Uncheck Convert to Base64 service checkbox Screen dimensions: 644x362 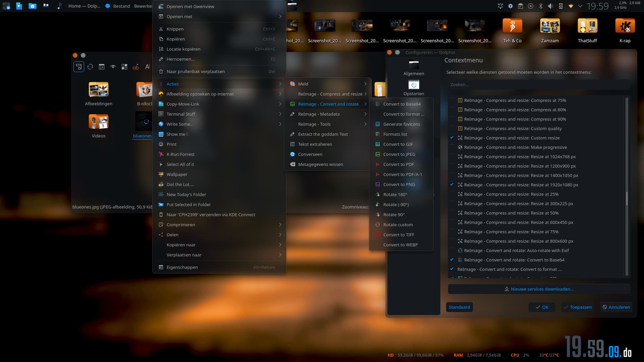pyautogui.click(x=452, y=260)
